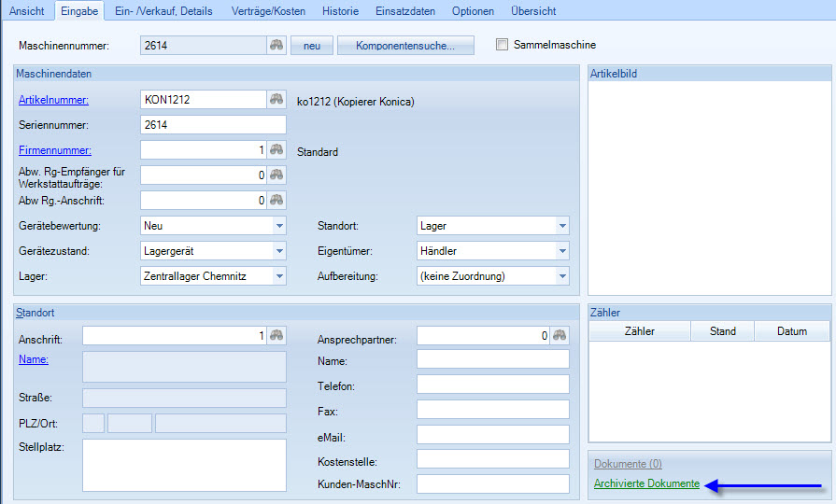Open the Lager dropdown showing Zentrallager Chemnitz
The image size is (836, 504).
pos(279,275)
